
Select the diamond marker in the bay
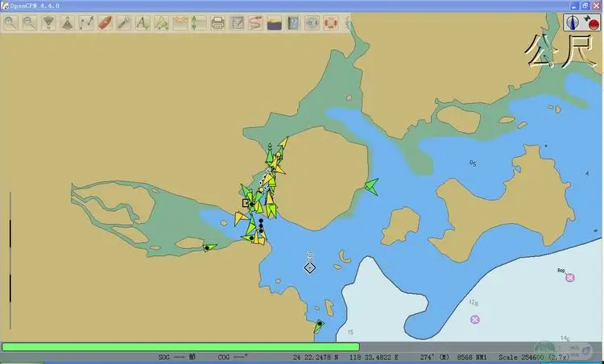(x=310, y=267)
